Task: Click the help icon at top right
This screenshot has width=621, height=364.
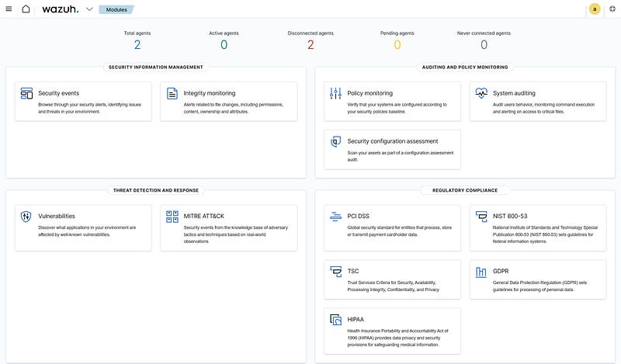Action: [x=612, y=9]
